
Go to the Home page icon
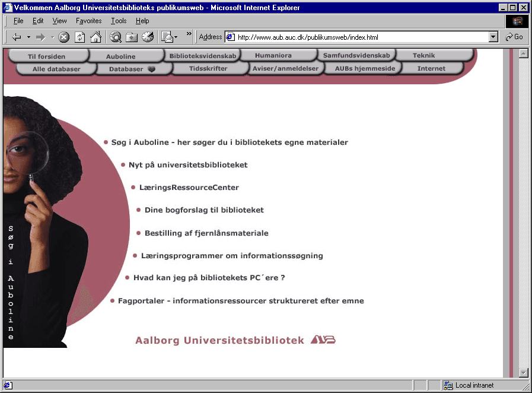coord(95,37)
